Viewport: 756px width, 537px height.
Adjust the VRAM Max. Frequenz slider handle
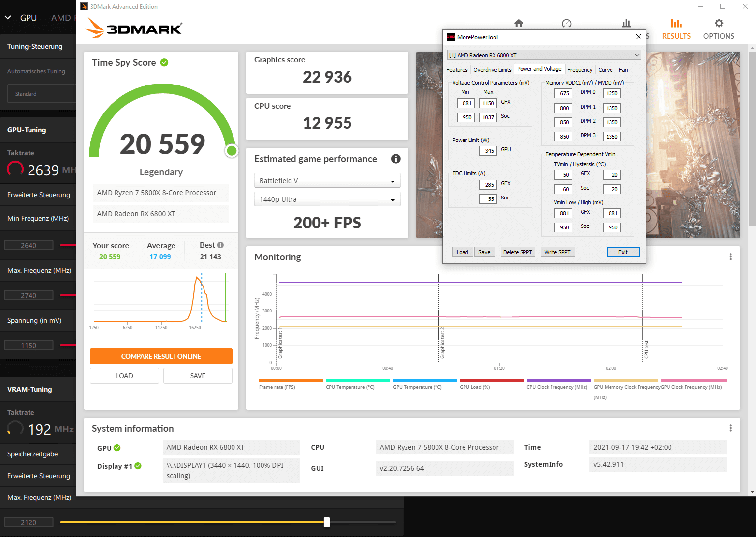pyautogui.click(x=327, y=522)
